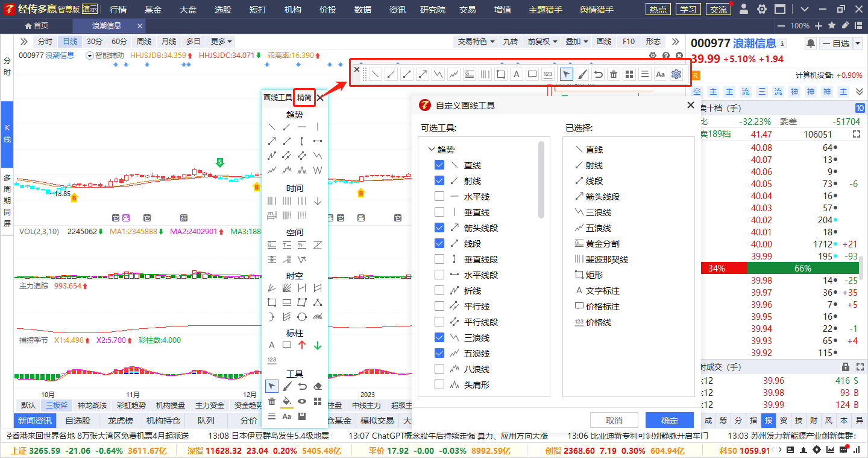Image resolution: width=868 pixels, height=458 pixels.
Task: Select the brush tool in floating toolbar
Action: click(x=582, y=74)
